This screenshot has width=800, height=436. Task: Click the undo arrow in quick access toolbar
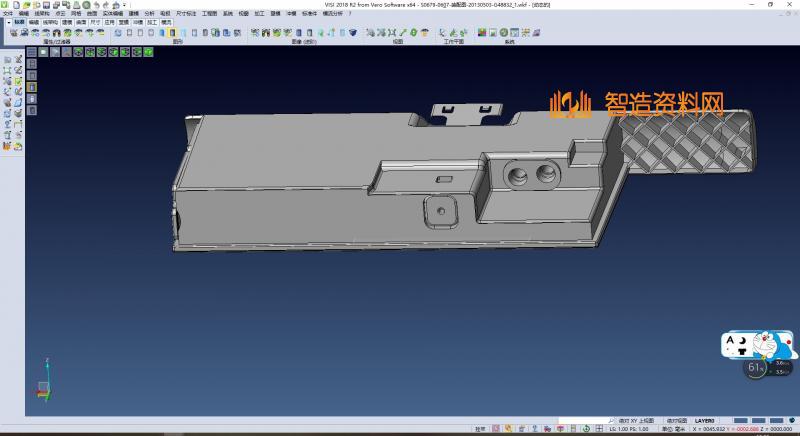96,4
